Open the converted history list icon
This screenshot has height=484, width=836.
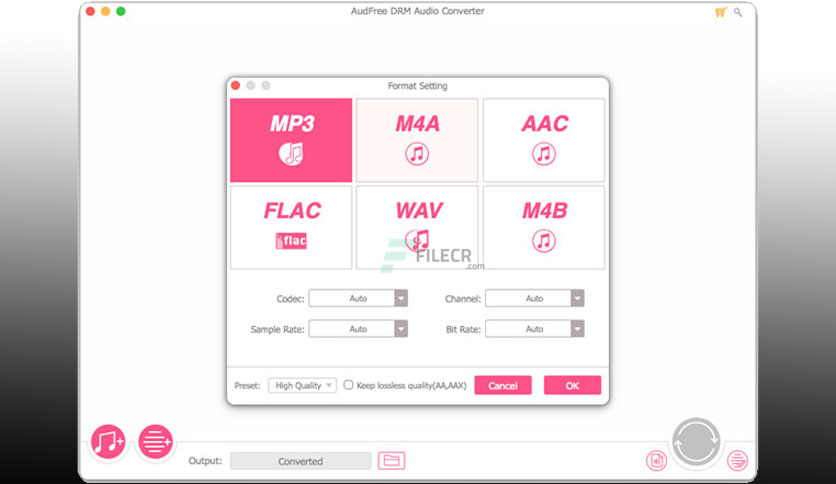(738, 461)
